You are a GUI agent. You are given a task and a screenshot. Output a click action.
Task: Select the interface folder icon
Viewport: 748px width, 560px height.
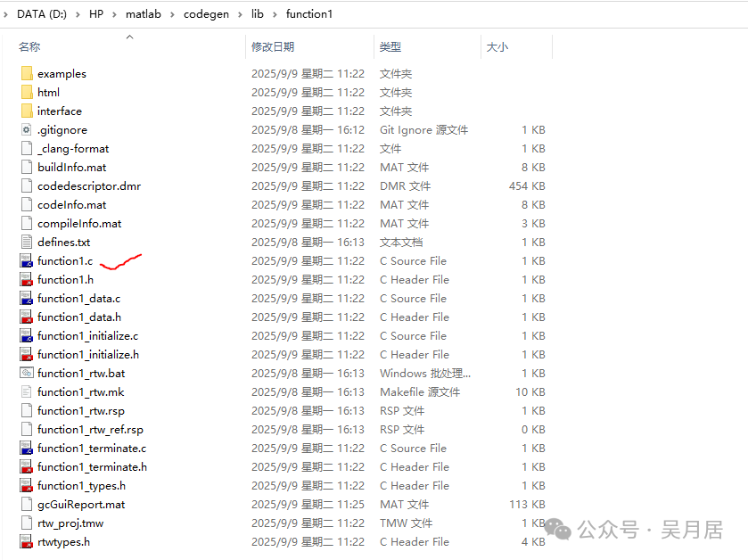pos(27,111)
